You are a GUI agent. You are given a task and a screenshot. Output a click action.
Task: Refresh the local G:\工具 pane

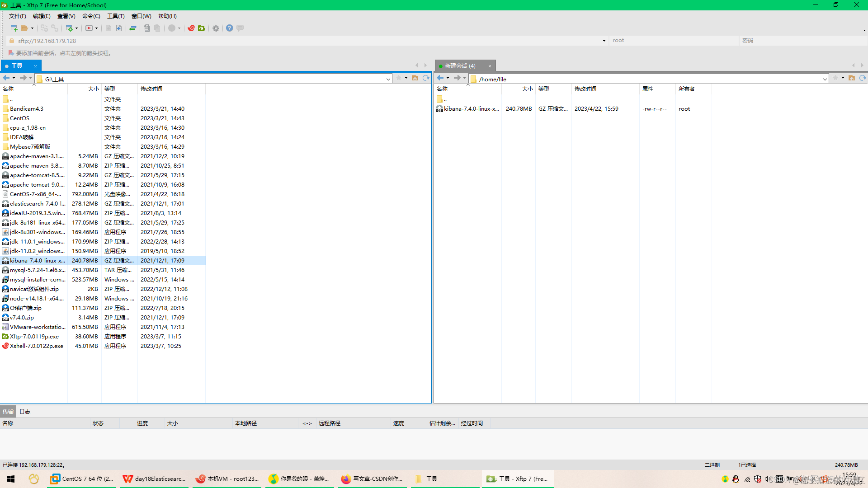(426, 78)
